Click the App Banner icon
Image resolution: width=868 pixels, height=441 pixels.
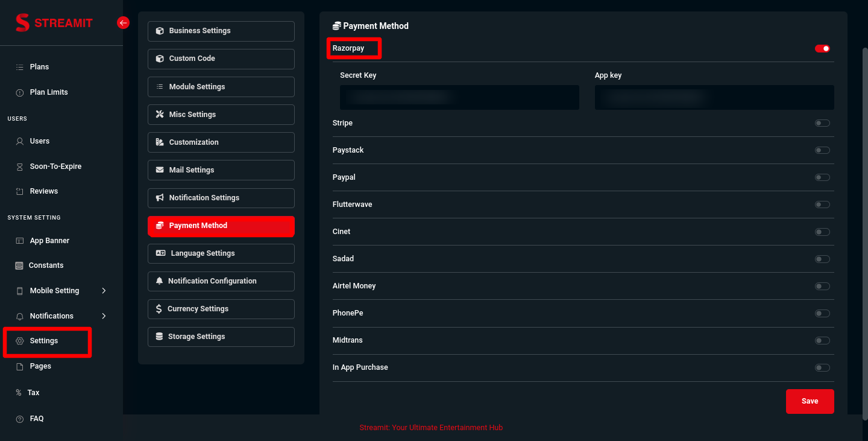19,241
